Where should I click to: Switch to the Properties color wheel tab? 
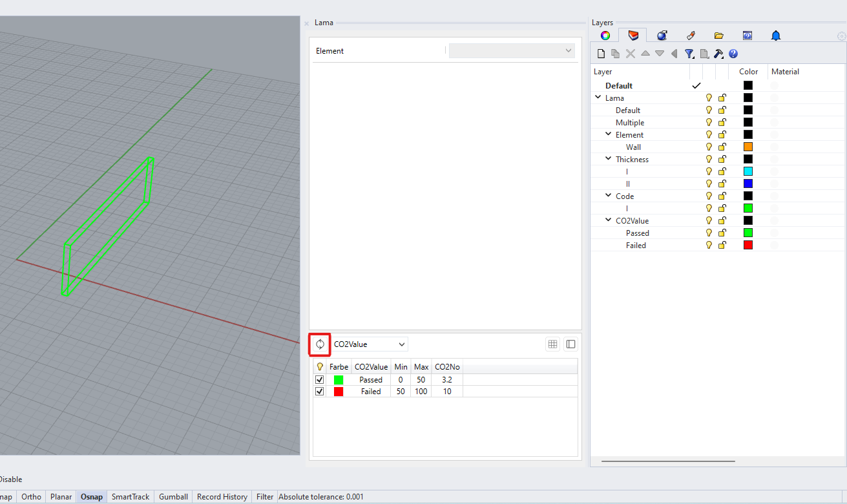pos(605,36)
